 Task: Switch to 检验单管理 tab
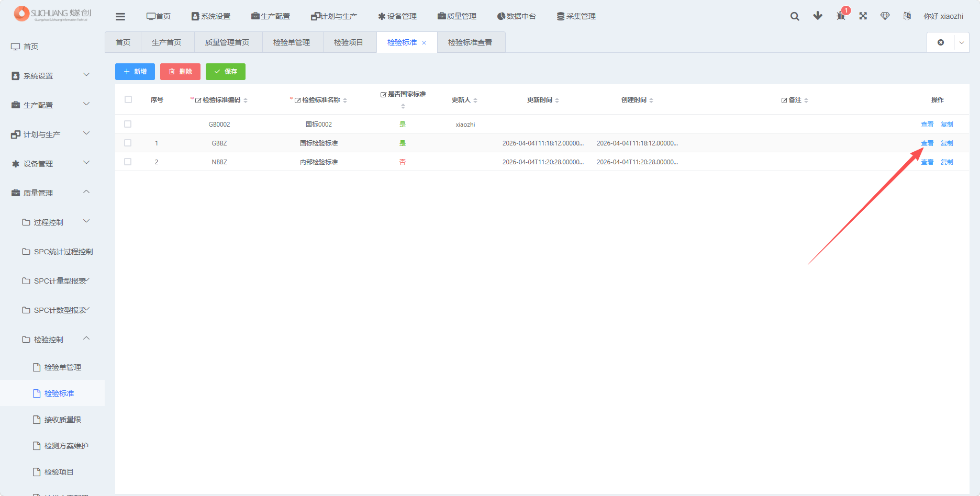[292, 42]
